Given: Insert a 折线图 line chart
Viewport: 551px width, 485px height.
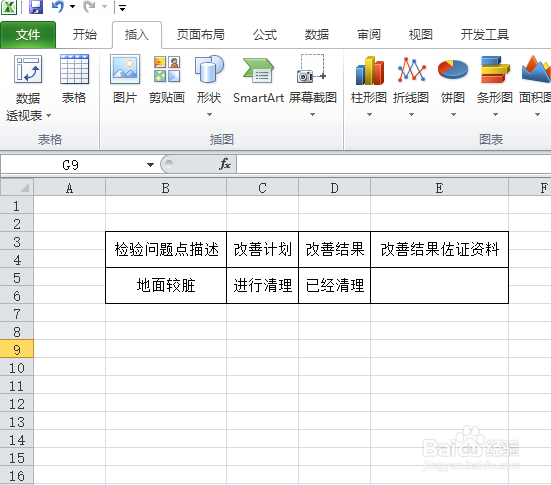Looking at the screenshot, I should click(x=411, y=79).
